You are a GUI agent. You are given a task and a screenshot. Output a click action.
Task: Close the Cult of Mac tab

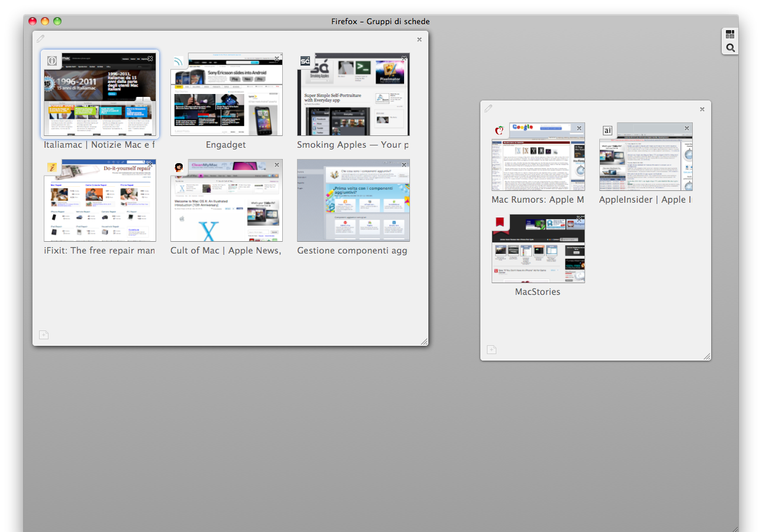(277, 165)
